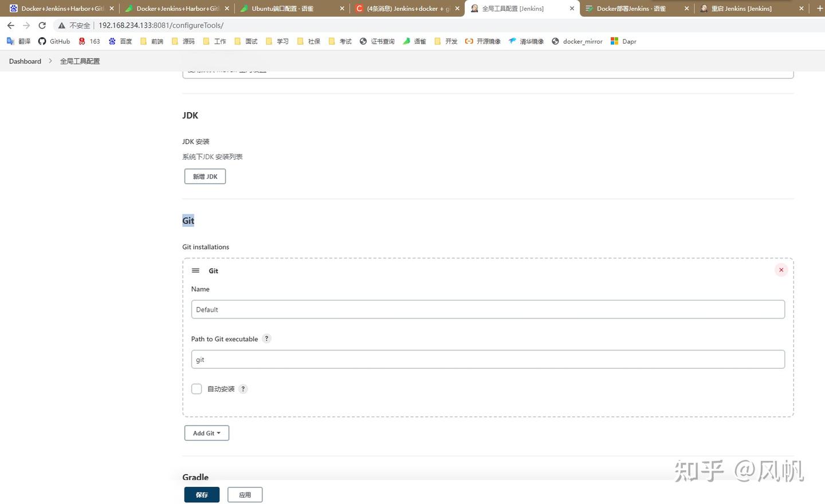Delete the Git installation with the red X

781,269
